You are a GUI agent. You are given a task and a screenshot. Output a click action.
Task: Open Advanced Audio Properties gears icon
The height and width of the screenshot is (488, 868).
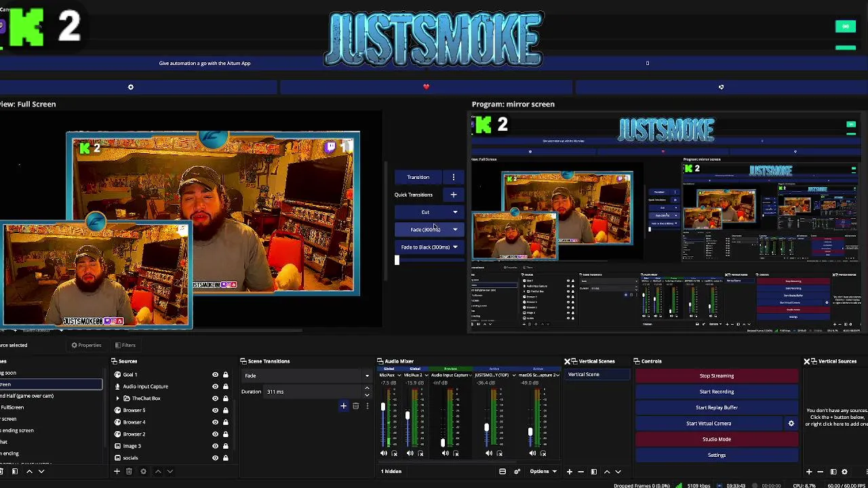517,472
